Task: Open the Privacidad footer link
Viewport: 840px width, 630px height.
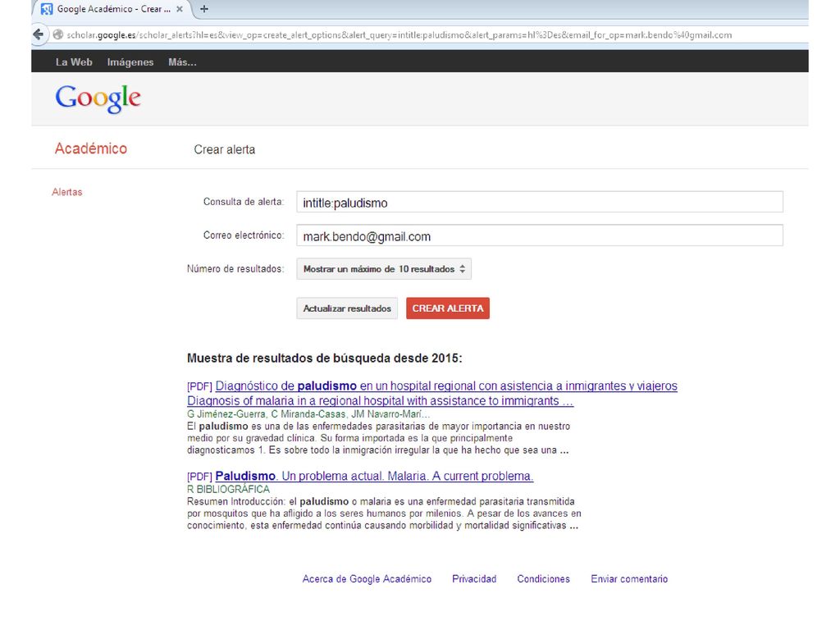Action: pos(474,579)
